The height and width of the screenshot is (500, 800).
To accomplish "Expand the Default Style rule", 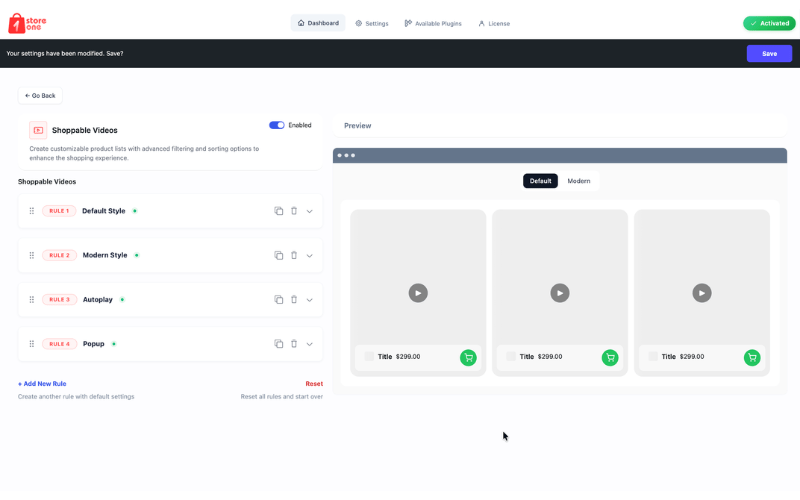I will (309, 211).
